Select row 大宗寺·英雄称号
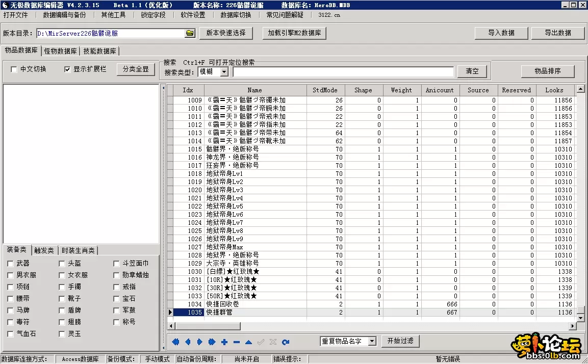Viewport: 588px width, 364px height. tap(373, 263)
